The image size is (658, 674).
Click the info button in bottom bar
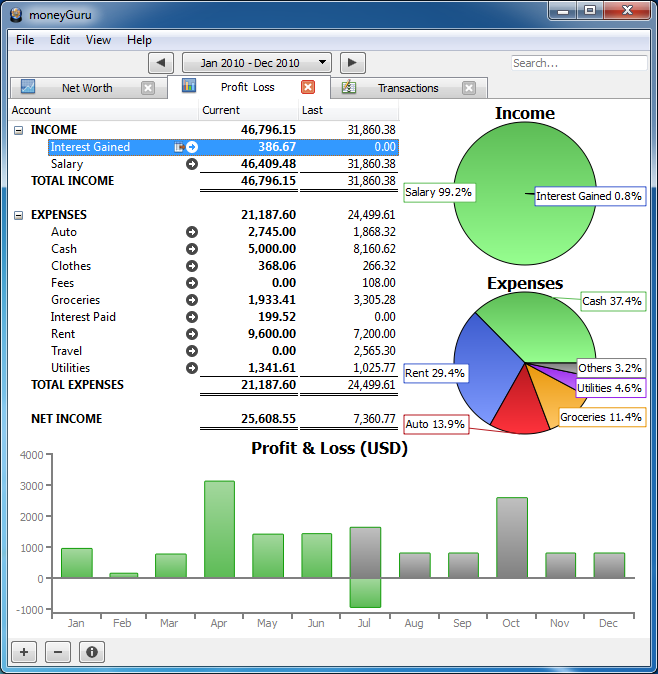coord(91,652)
